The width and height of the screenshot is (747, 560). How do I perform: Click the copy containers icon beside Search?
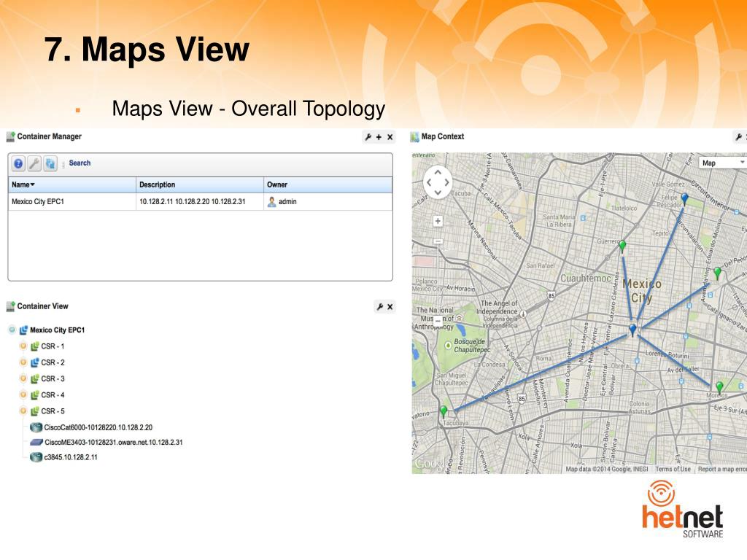(50, 164)
